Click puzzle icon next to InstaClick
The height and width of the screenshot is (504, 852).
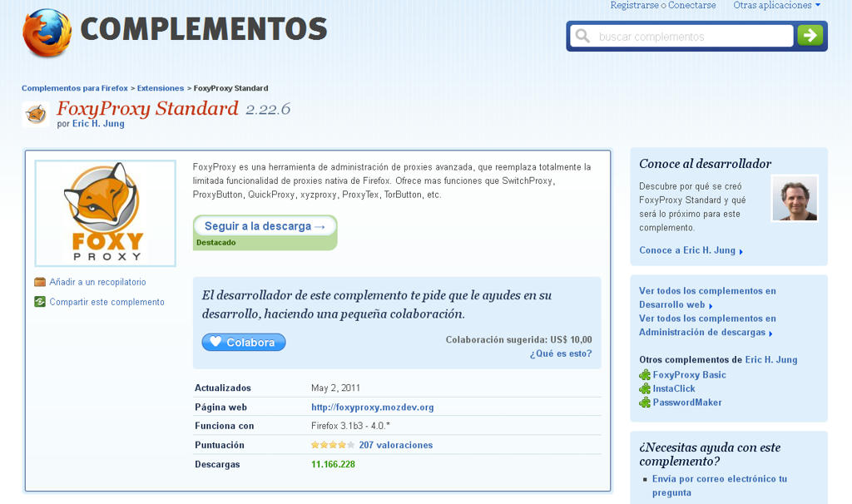coord(645,388)
